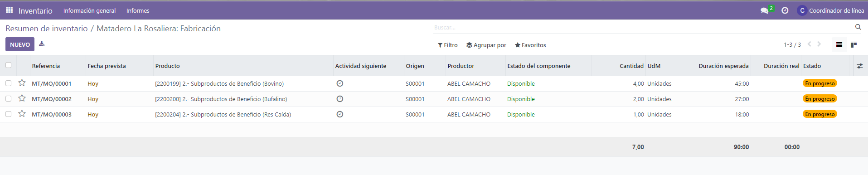
Task: Star the MT/MO/00001 order as favorite
Action: pyautogui.click(x=22, y=83)
